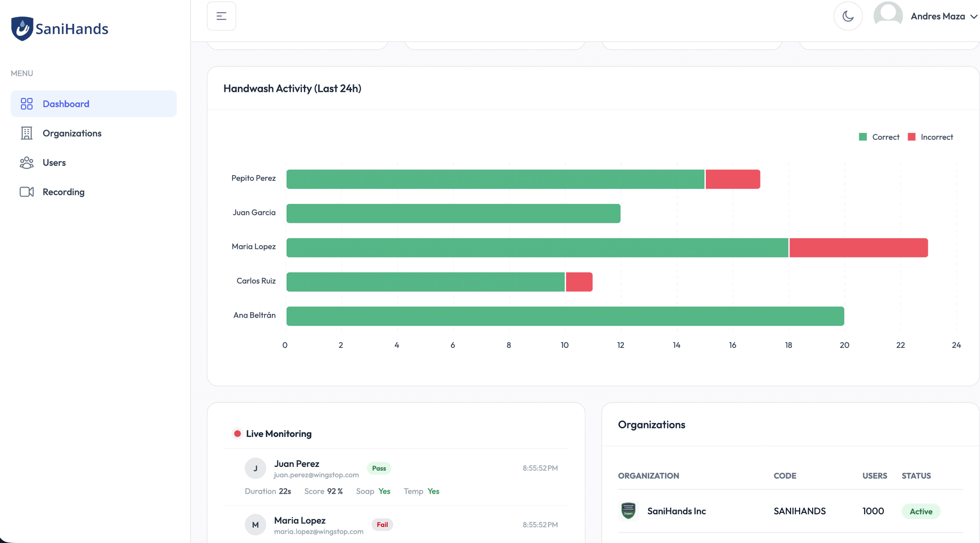Click the Correct legend label
980x543 pixels.
[886, 137]
